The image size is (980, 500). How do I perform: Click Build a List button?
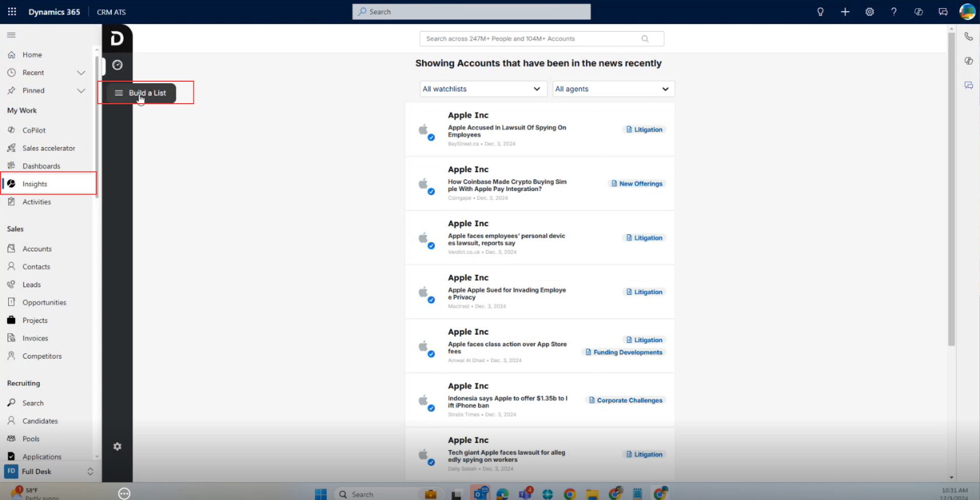(141, 93)
